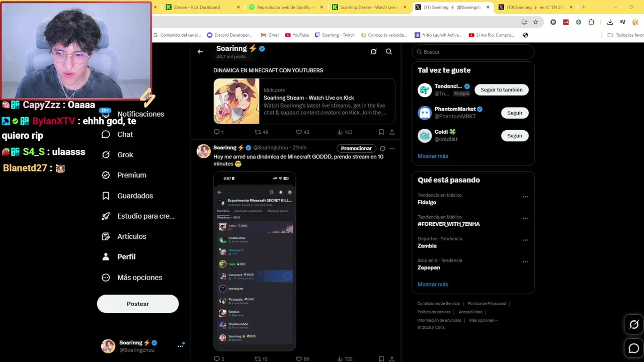The height and width of the screenshot is (362, 644).
Task: Open messages floating chat button
Action: (634, 348)
